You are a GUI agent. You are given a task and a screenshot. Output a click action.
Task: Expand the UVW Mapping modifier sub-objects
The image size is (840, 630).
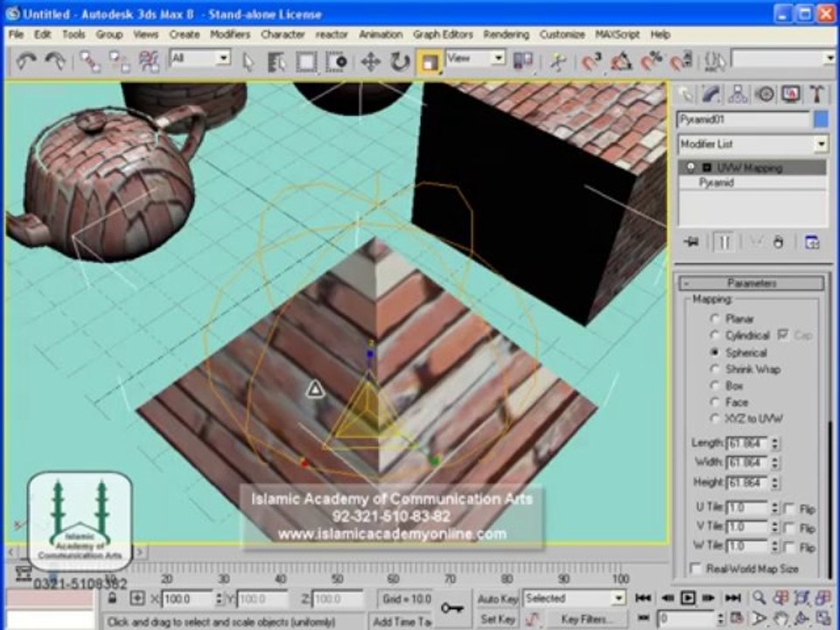pyautogui.click(x=707, y=168)
